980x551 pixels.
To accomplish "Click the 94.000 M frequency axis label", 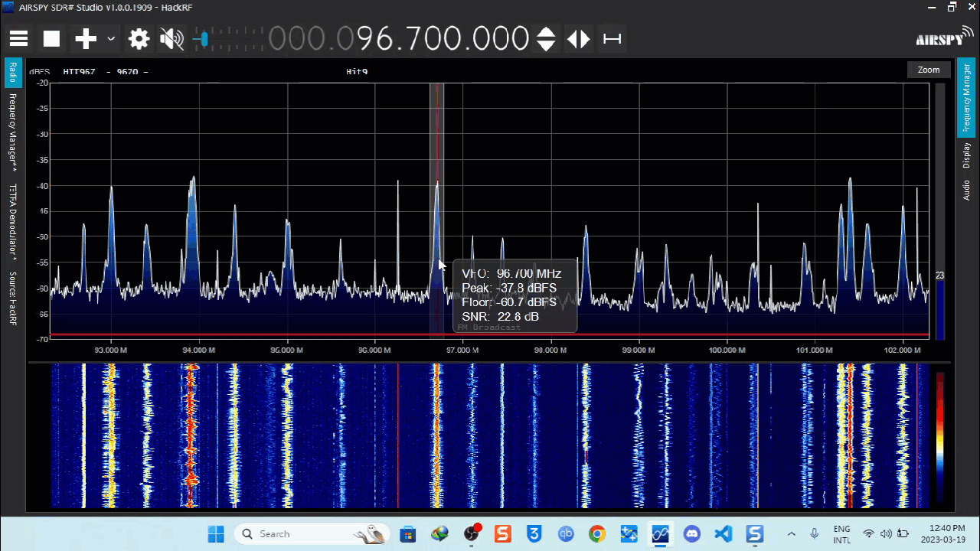I will tap(199, 350).
